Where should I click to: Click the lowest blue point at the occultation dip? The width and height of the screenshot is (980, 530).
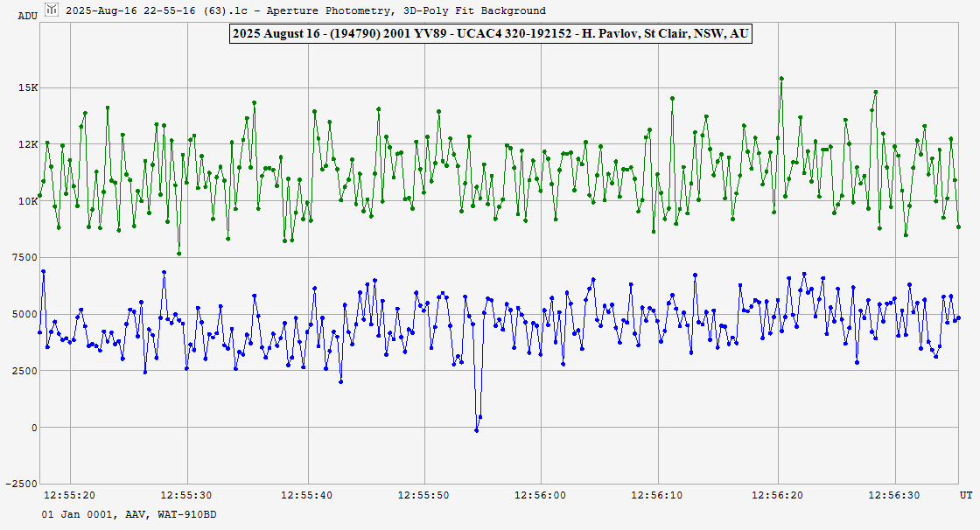[x=477, y=430]
